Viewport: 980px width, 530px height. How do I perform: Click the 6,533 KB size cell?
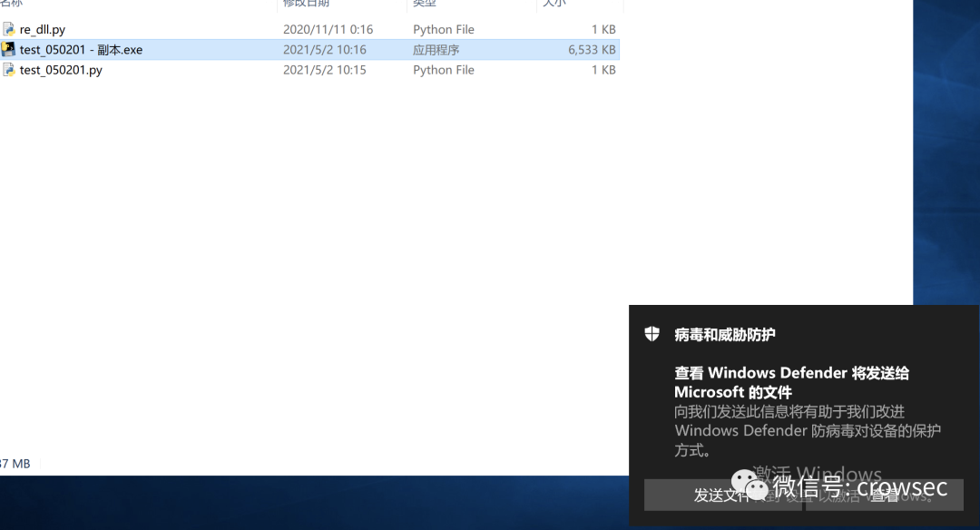592,50
